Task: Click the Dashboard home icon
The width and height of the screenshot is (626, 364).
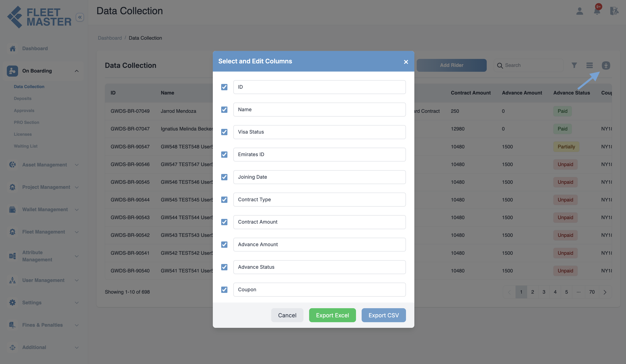Action: pyautogui.click(x=12, y=48)
